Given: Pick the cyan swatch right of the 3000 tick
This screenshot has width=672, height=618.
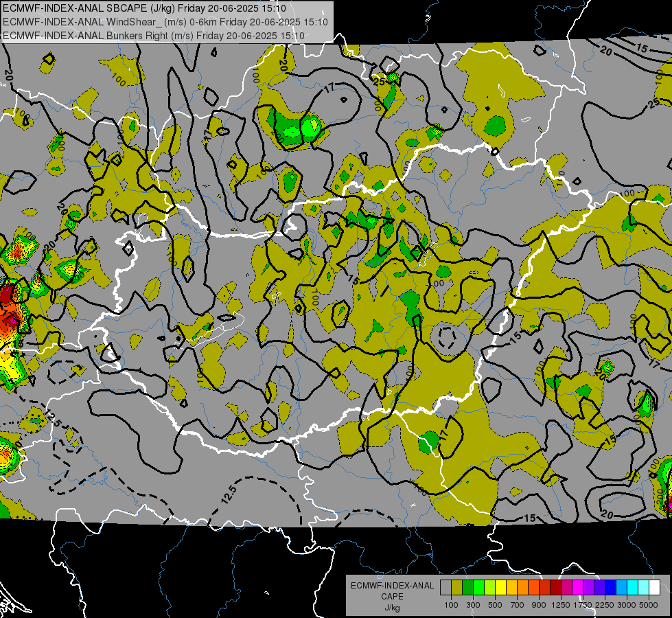Looking at the screenshot, I should [x=633, y=588].
